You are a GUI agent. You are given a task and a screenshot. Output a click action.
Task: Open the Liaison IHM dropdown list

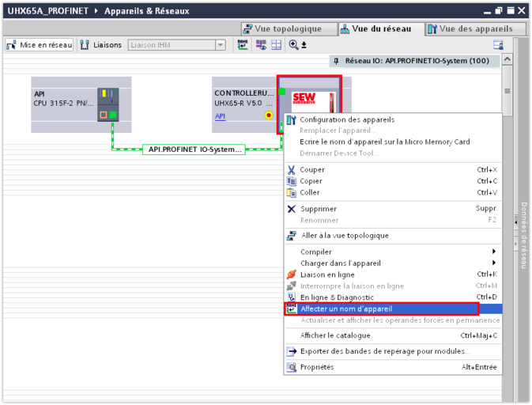(x=221, y=45)
